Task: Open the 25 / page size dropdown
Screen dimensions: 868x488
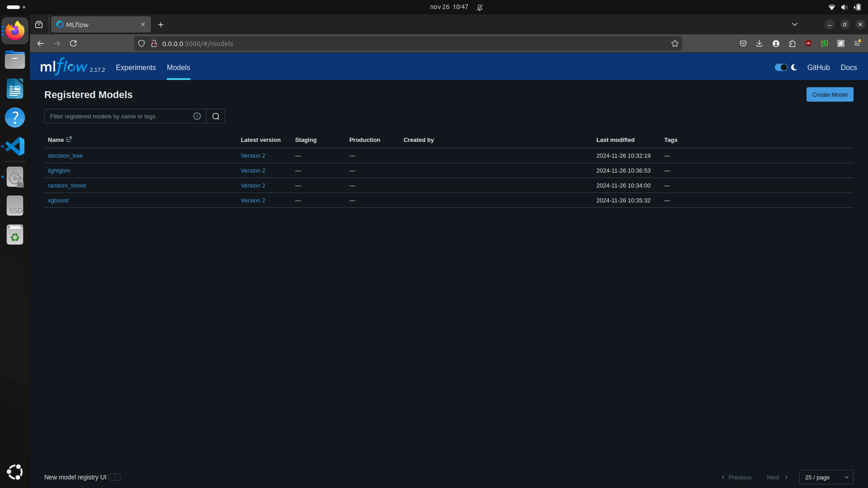Action: (x=826, y=477)
